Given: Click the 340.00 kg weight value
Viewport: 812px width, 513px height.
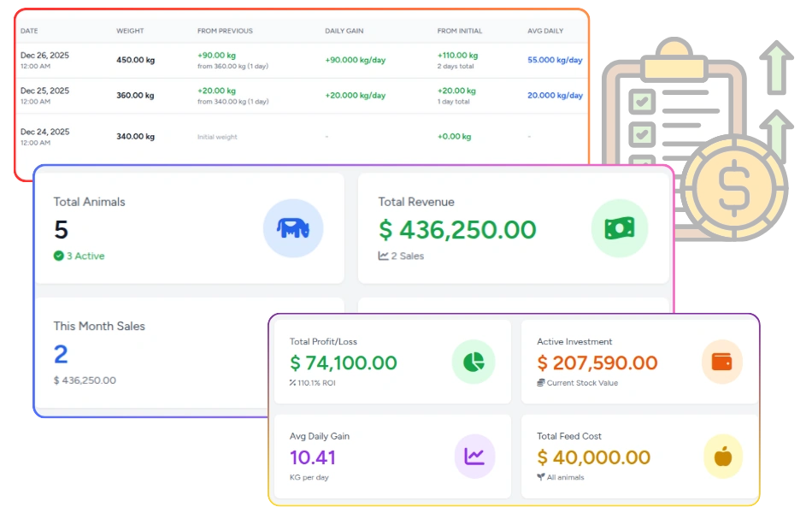Looking at the screenshot, I should pos(135,136).
